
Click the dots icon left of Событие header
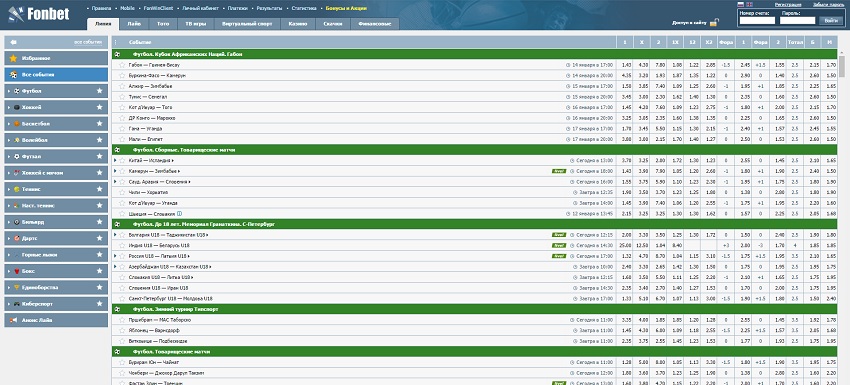[115, 42]
